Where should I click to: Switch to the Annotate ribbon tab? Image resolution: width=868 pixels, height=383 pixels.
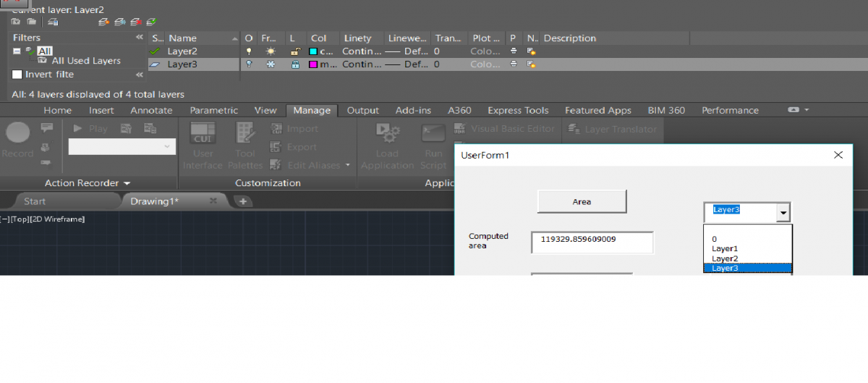[151, 110]
